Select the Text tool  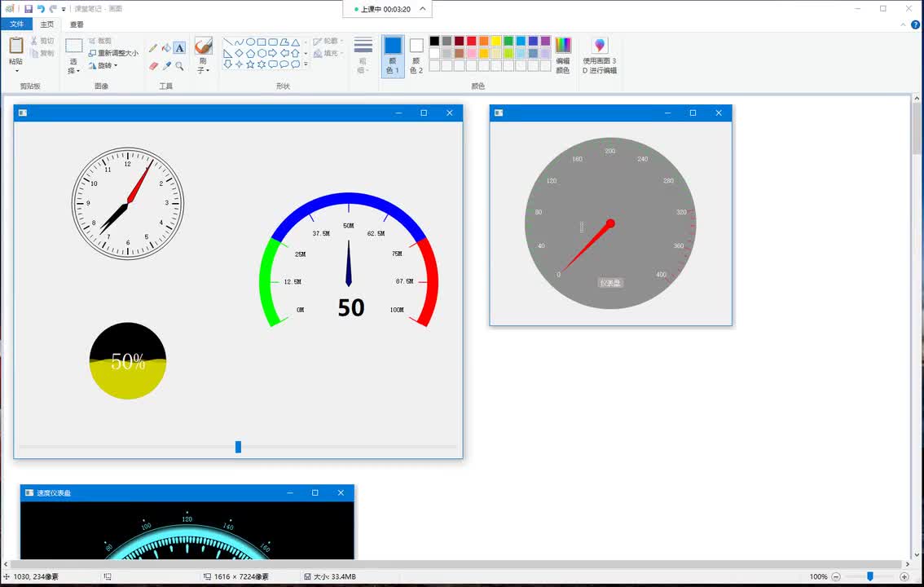pyautogui.click(x=180, y=48)
